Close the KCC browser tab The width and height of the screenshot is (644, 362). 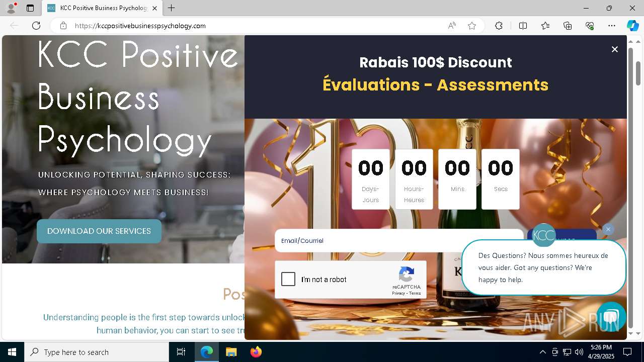click(154, 8)
